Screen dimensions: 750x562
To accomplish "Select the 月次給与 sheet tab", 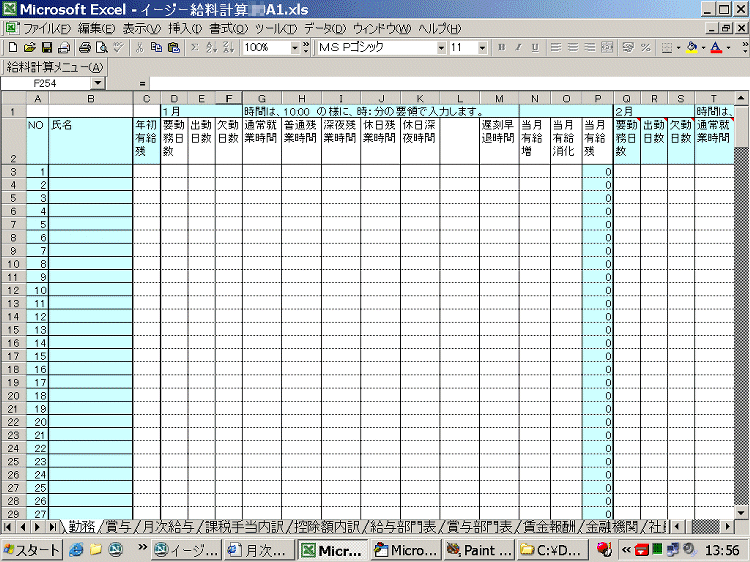I will [x=166, y=526].
